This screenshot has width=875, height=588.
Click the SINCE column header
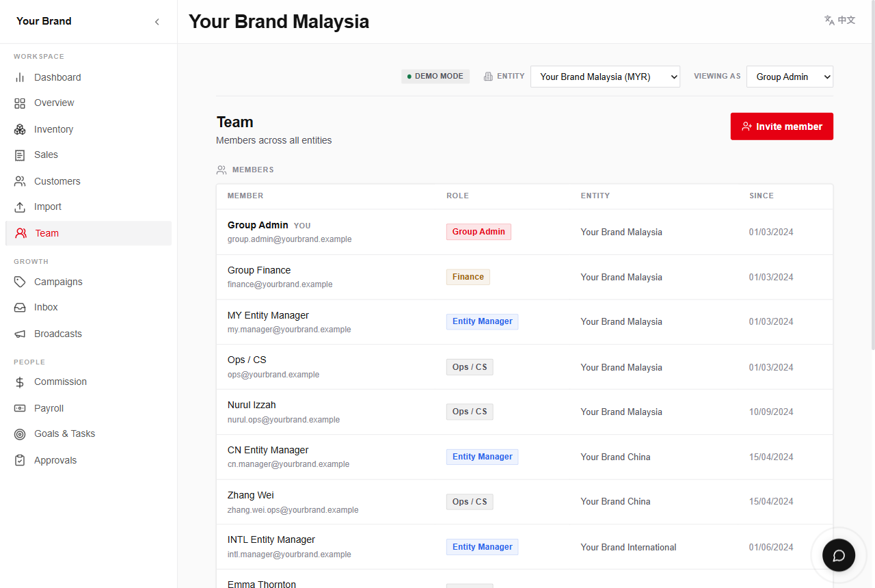pos(762,196)
